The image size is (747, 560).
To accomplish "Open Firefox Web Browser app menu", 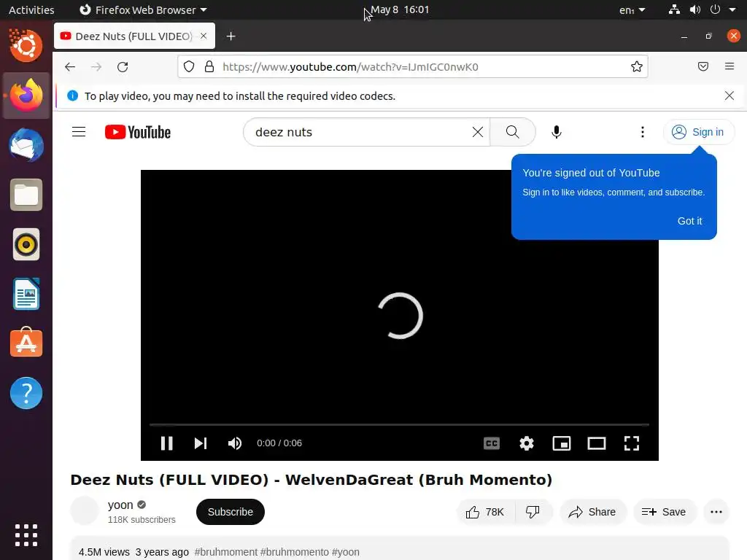I will [143, 9].
